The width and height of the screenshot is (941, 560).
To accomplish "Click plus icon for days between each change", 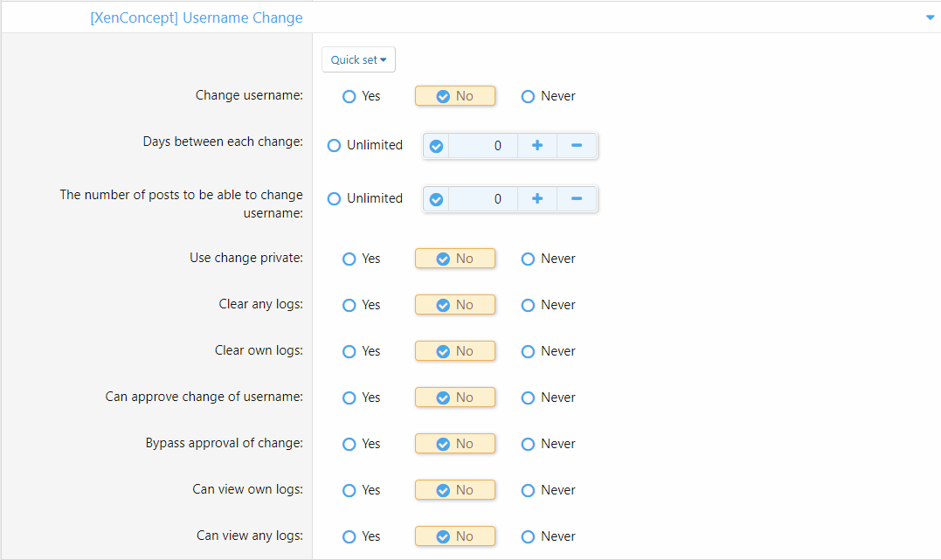I will pos(537,146).
